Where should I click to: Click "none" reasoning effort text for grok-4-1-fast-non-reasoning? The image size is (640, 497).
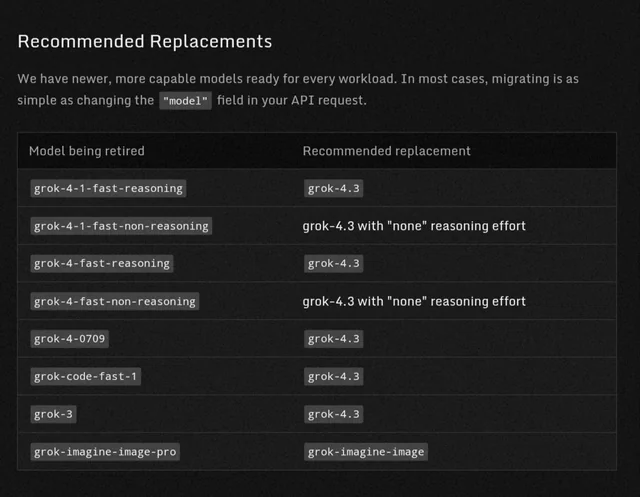click(456, 226)
